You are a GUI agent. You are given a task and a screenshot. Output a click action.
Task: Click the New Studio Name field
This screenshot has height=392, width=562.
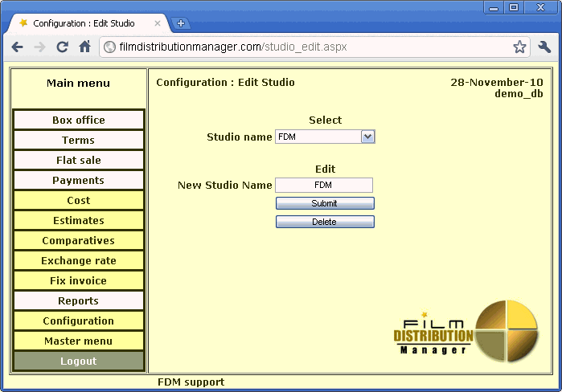324,186
